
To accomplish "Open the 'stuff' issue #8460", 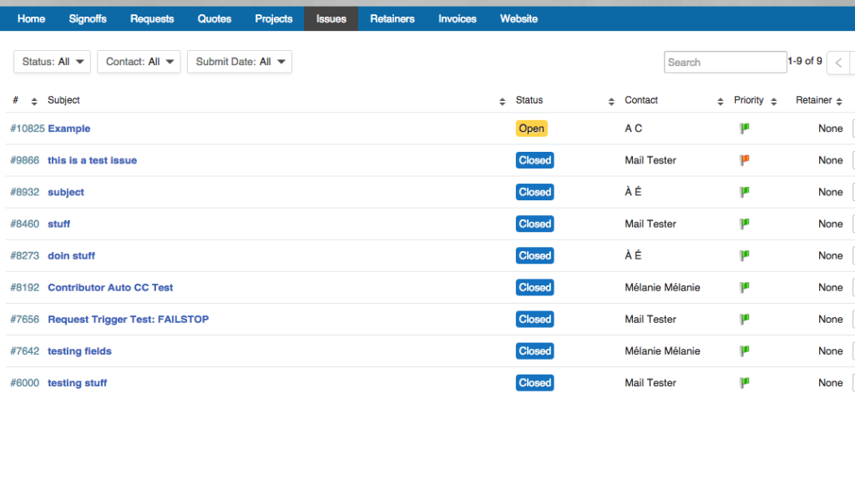I will (x=59, y=224).
